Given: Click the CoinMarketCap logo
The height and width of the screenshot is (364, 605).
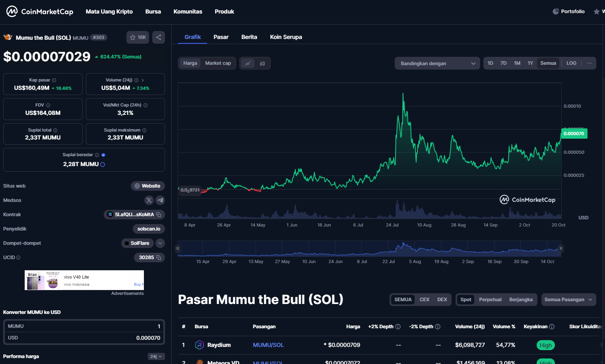Looking at the screenshot, I should pyautogui.click(x=40, y=12).
